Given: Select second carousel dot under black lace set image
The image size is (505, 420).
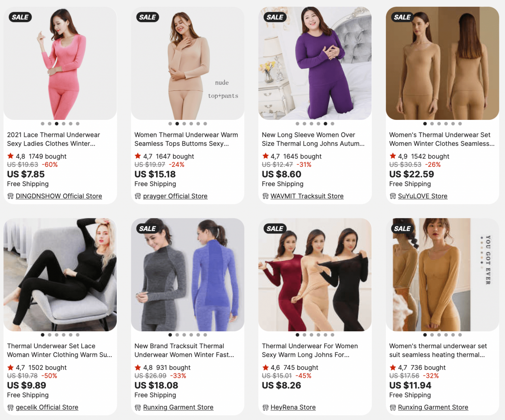Looking at the screenshot, I should point(50,335).
